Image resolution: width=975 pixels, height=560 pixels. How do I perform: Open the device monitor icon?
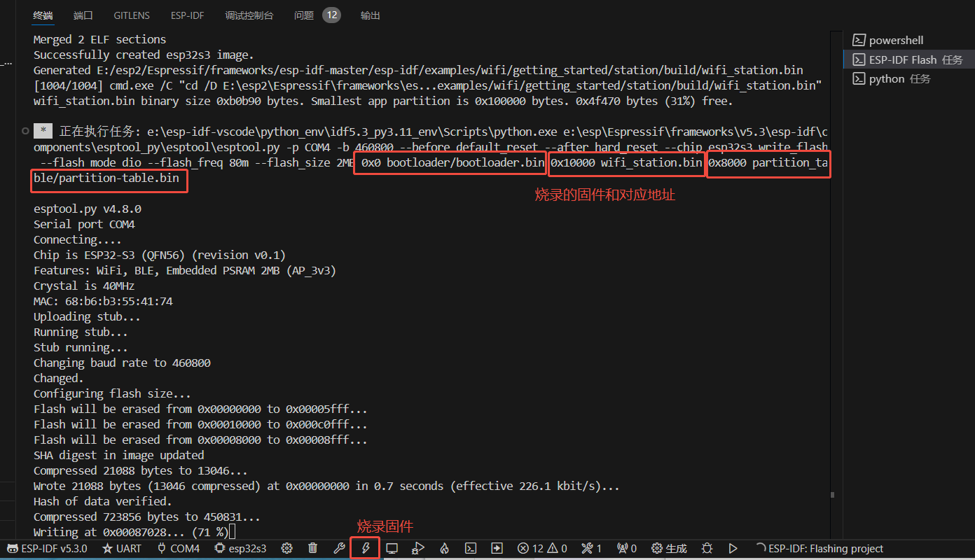[x=392, y=548]
